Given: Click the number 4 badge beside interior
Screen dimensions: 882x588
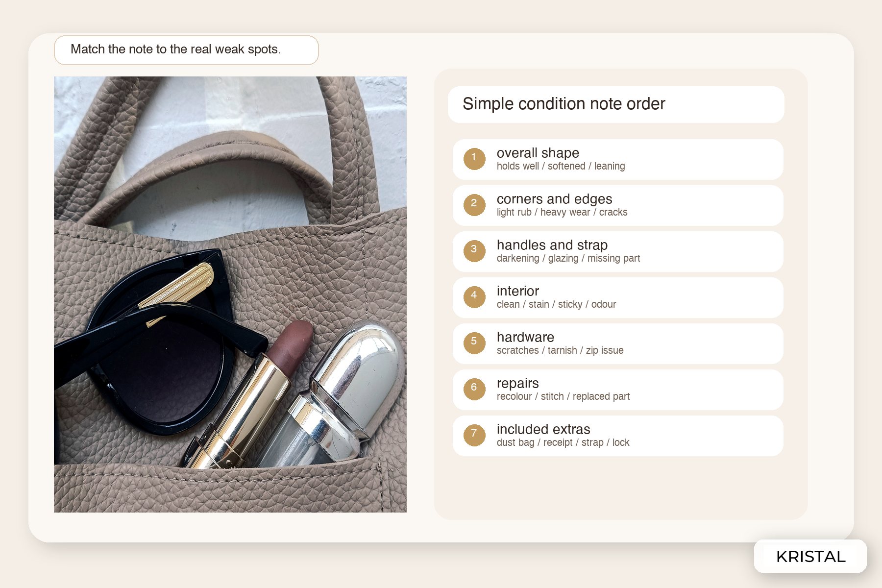Looking at the screenshot, I should [474, 297].
